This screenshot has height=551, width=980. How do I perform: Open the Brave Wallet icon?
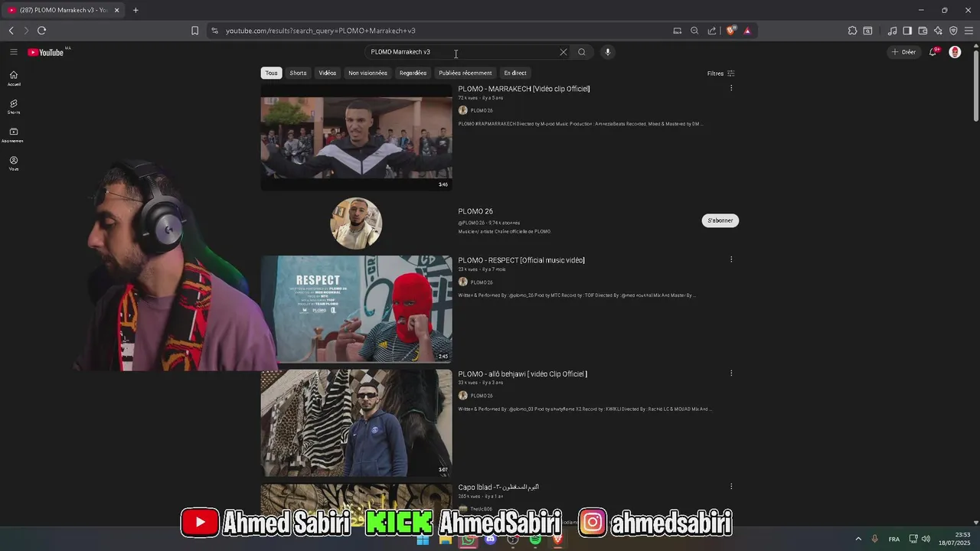(x=923, y=31)
